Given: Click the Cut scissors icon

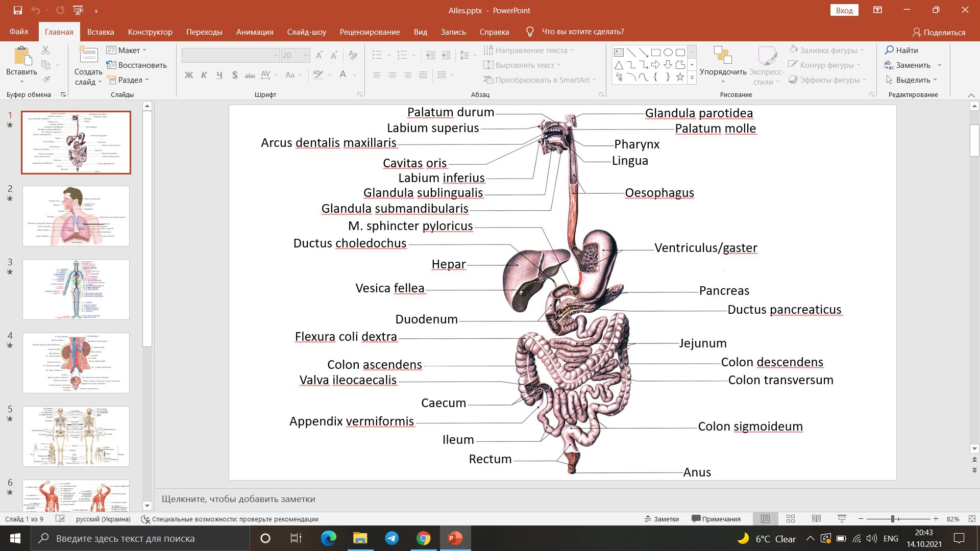Looking at the screenshot, I should pyautogui.click(x=45, y=50).
